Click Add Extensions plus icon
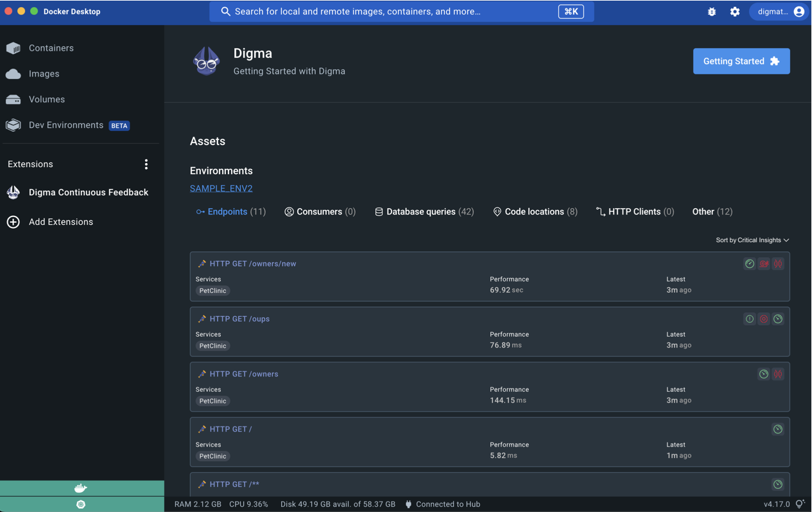The width and height of the screenshot is (812, 512). 13,222
